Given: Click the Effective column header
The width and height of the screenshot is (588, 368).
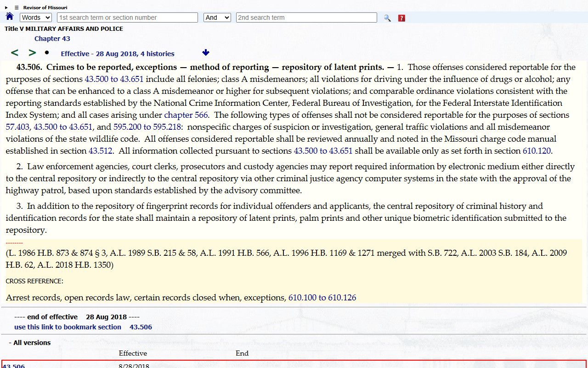Looking at the screenshot, I should tap(133, 353).
